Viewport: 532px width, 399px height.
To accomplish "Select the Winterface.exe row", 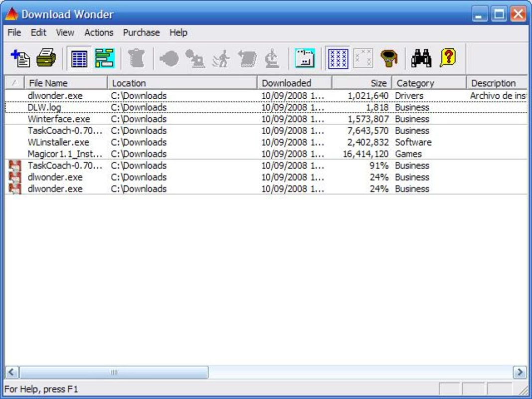I will [x=266, y=119].
